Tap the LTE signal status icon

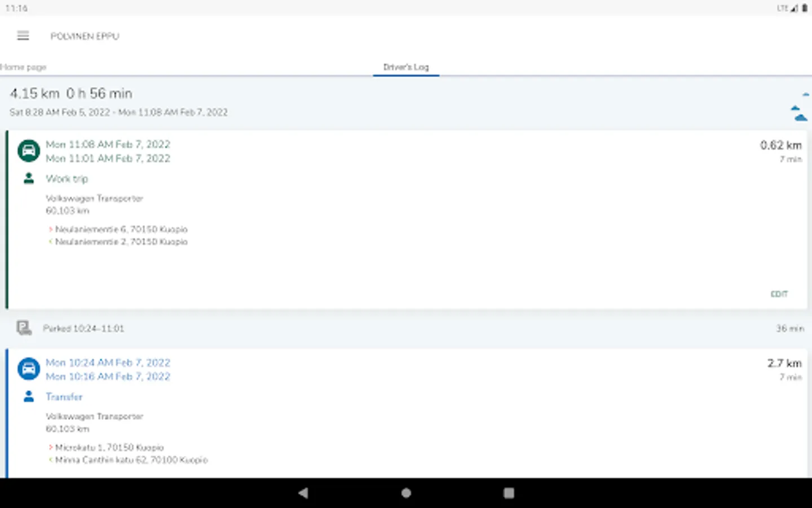787,8
